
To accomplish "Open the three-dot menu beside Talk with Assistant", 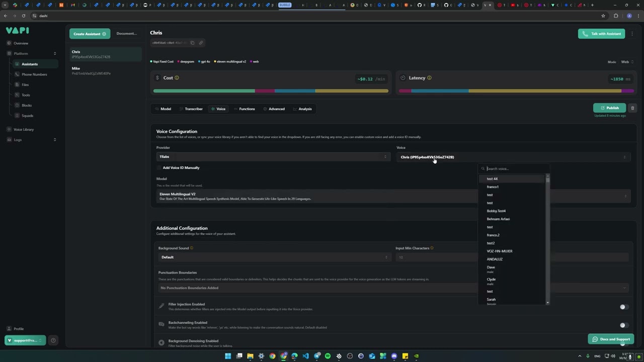I will [632, 34].
